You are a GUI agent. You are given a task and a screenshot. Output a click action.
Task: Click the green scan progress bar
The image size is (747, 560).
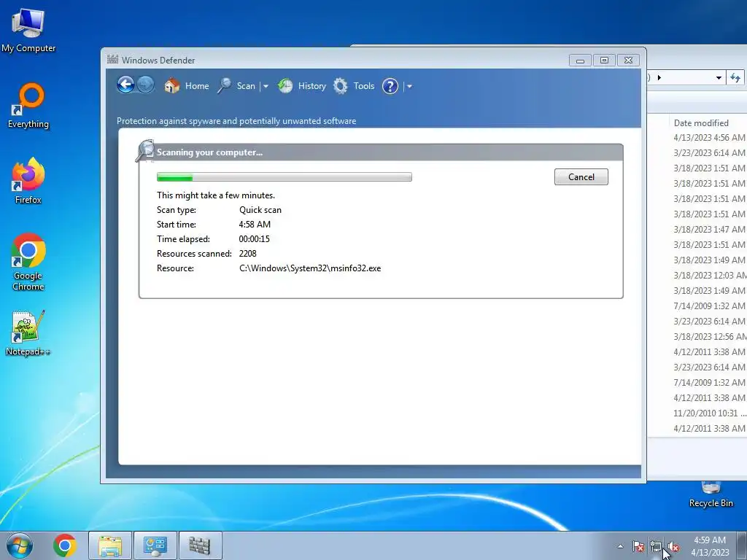(x=285, y=176)
